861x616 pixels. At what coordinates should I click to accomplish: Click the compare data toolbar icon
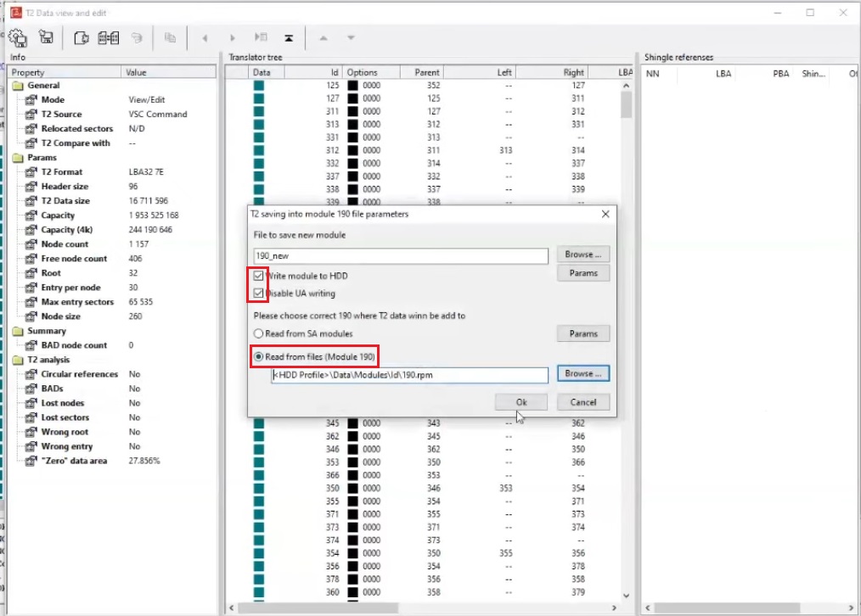click(x=108, y=37)
